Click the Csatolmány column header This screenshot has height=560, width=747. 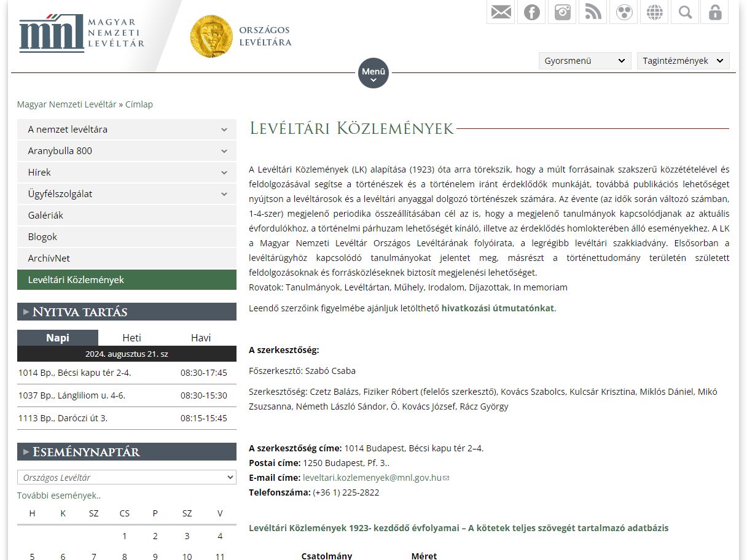(x=327, y=556)
